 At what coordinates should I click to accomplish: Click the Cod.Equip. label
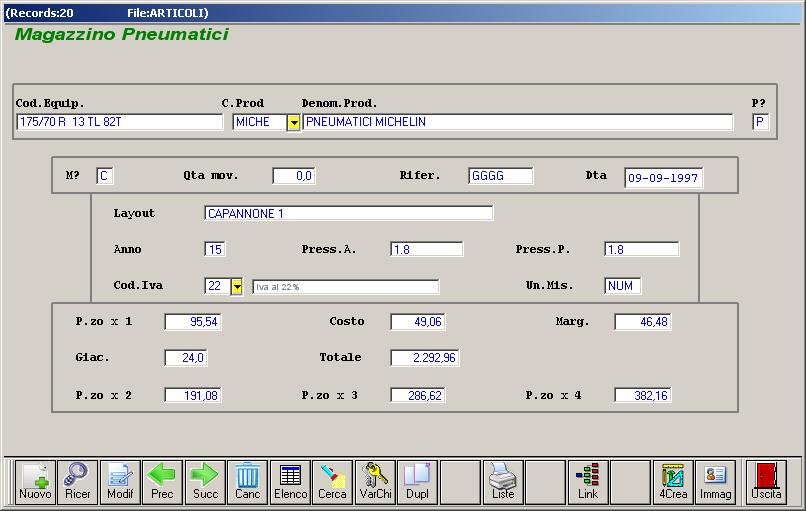coord(50,103)
